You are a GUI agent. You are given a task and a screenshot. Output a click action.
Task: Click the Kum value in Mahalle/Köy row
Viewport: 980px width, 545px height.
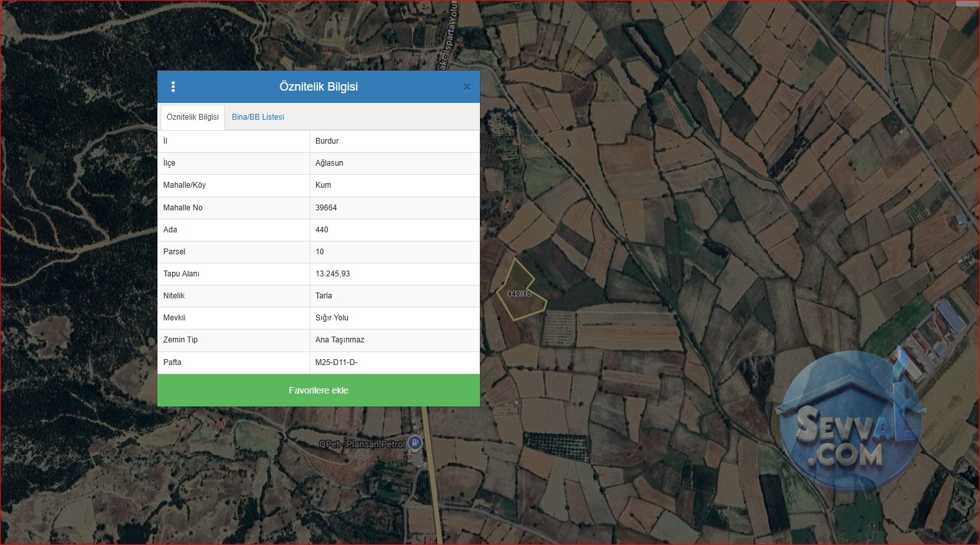click(323, 185)
